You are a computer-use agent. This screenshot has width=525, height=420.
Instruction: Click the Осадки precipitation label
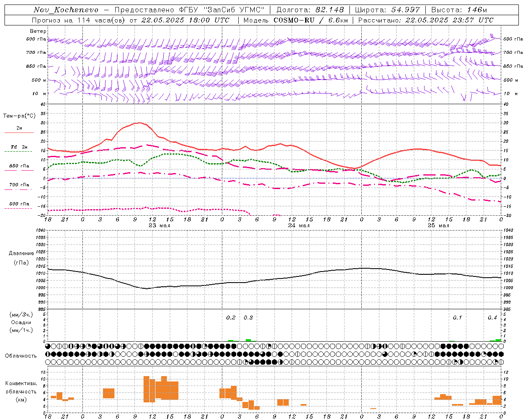[x=21, y=322]
